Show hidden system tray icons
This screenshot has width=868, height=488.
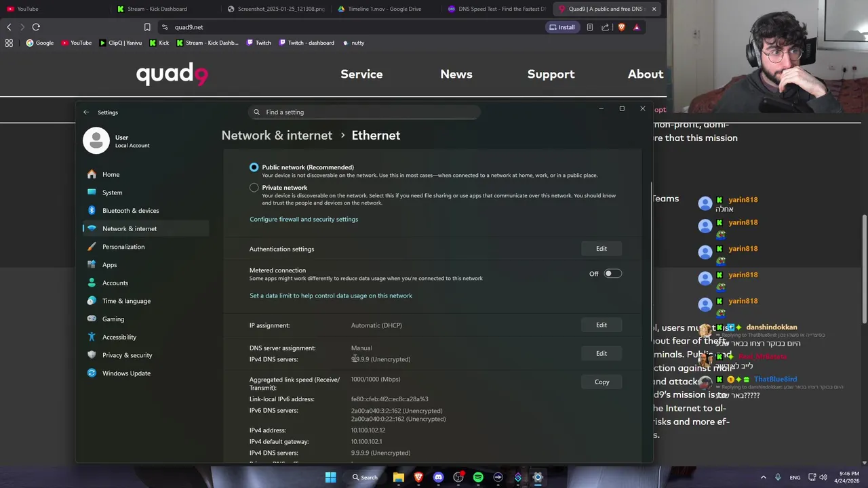[x=763, y=477]
